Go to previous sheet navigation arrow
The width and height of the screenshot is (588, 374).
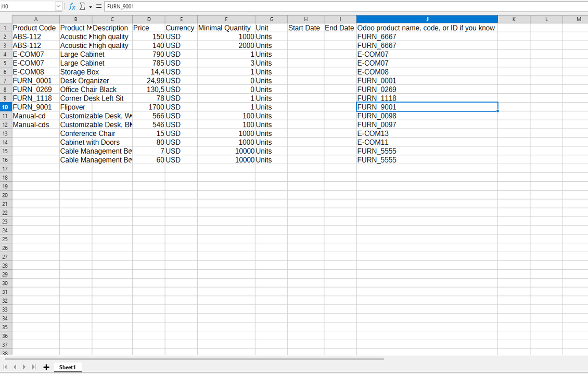(15, 367)
